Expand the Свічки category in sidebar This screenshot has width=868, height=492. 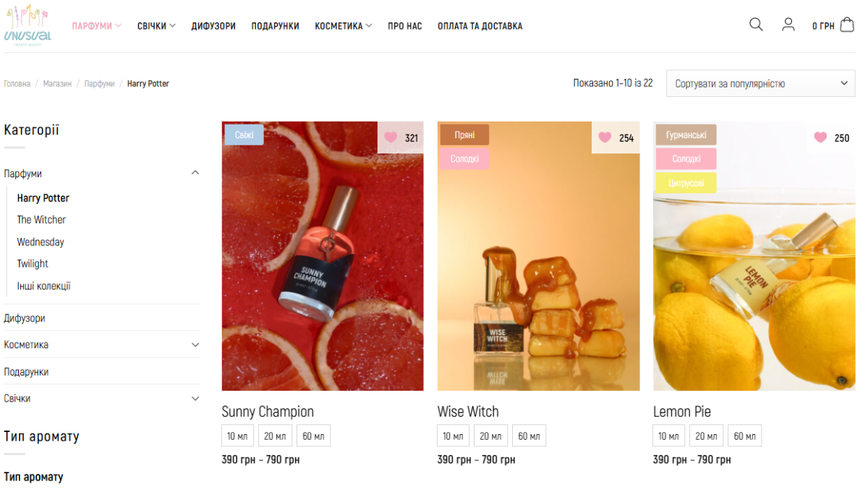pyautogui.click(x=195, y=399)
